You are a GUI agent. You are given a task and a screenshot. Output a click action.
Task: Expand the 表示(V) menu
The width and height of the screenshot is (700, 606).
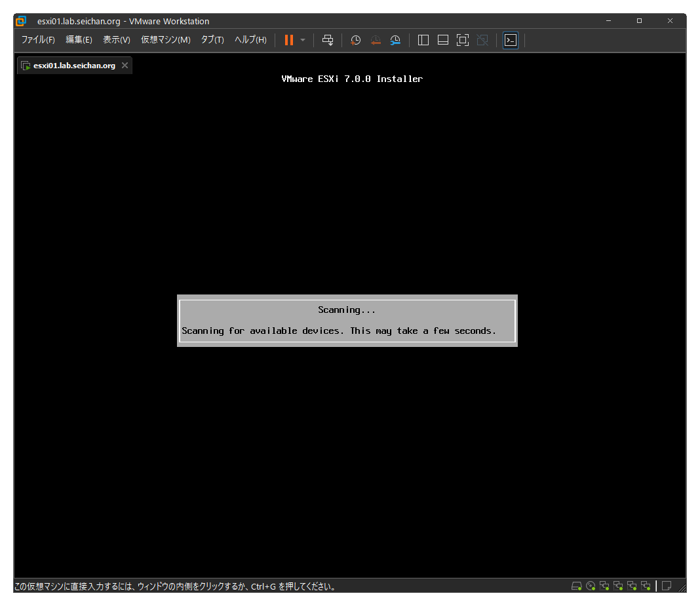click(117, 40)
